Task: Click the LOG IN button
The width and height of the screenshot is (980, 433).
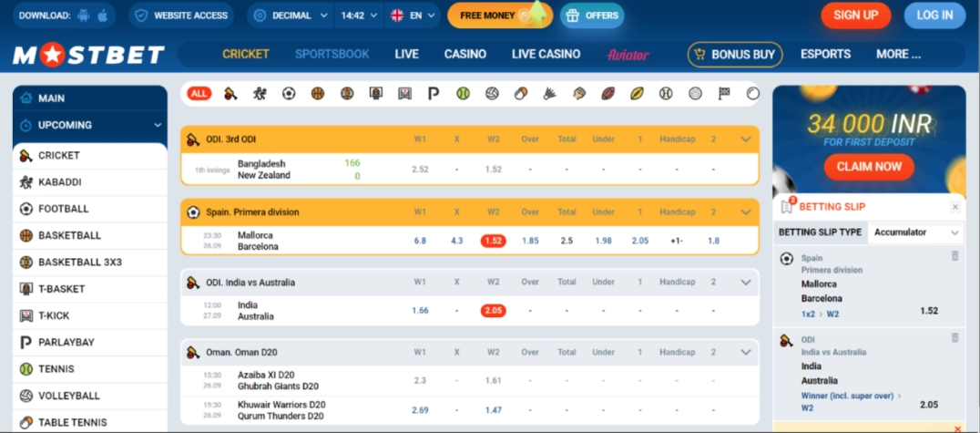Action: pos(935,15)
